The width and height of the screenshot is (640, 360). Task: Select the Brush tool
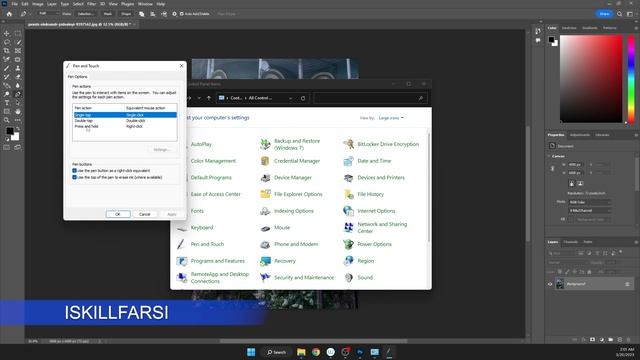coord(7,68)
